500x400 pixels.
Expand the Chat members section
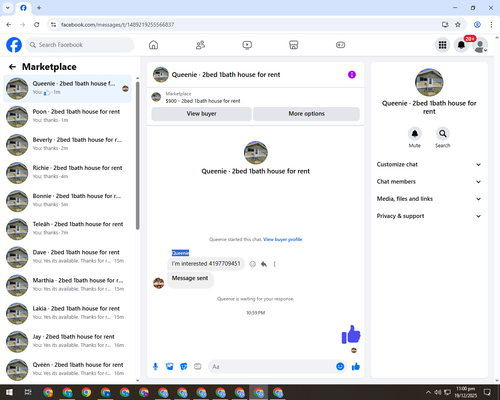point(429,182)
